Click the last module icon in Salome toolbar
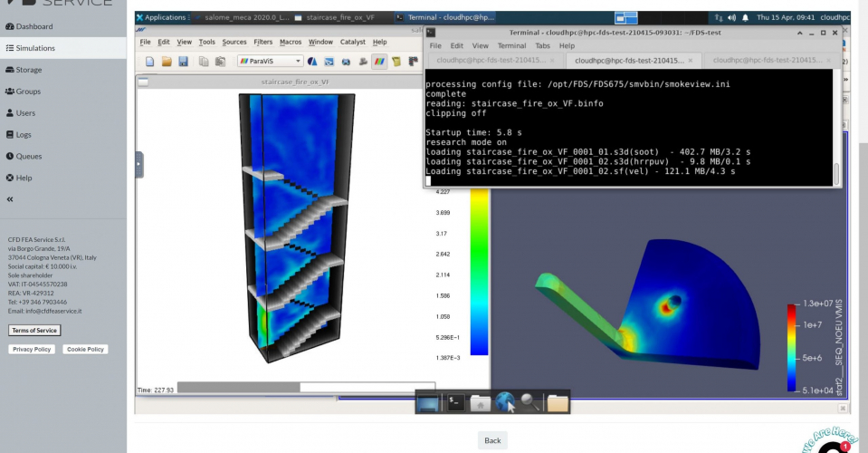868x453 pixels. [413, 61]
